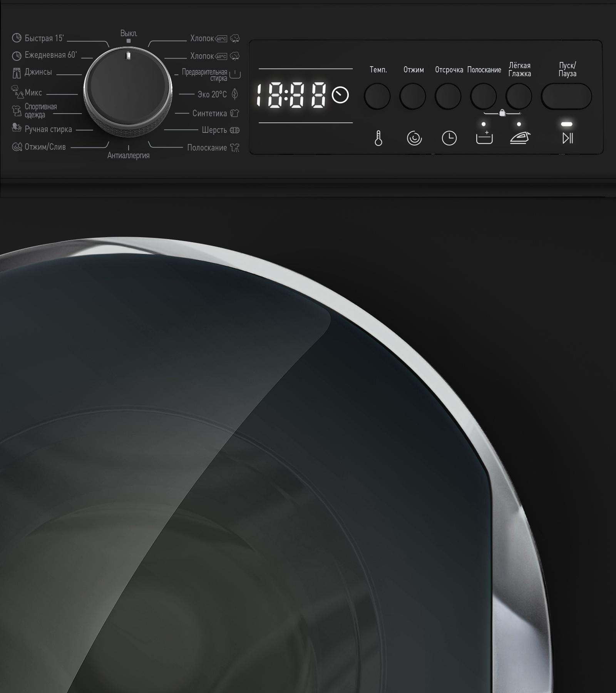
Task: Toggle the Лёгкая Глажка option button
Action: coord(519,96)
